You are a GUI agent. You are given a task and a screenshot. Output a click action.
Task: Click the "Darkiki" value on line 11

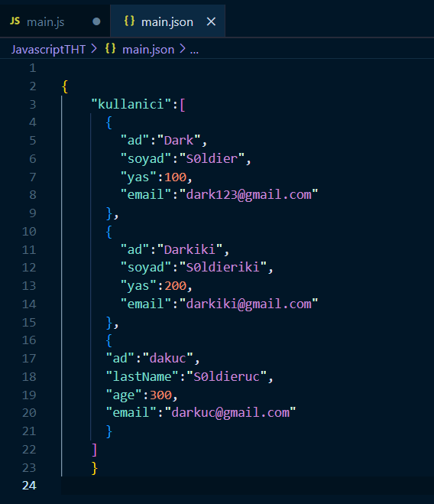click(x=189, y=250)
